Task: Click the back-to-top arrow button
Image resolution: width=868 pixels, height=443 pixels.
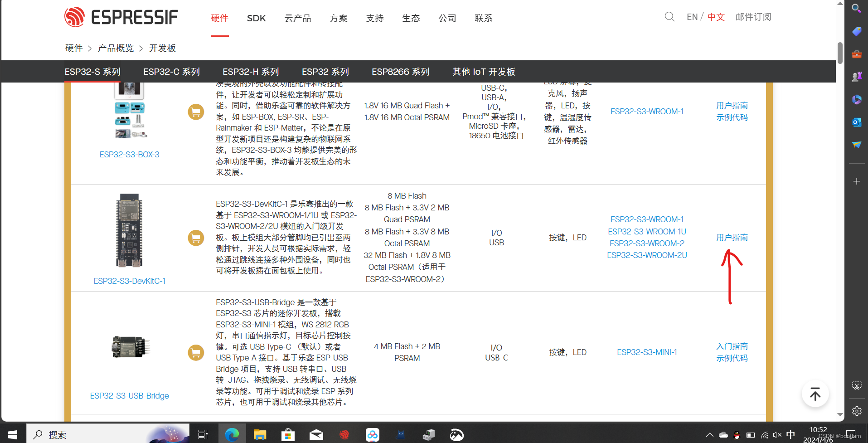Action: pyautogui.click(x=815, y=394)
